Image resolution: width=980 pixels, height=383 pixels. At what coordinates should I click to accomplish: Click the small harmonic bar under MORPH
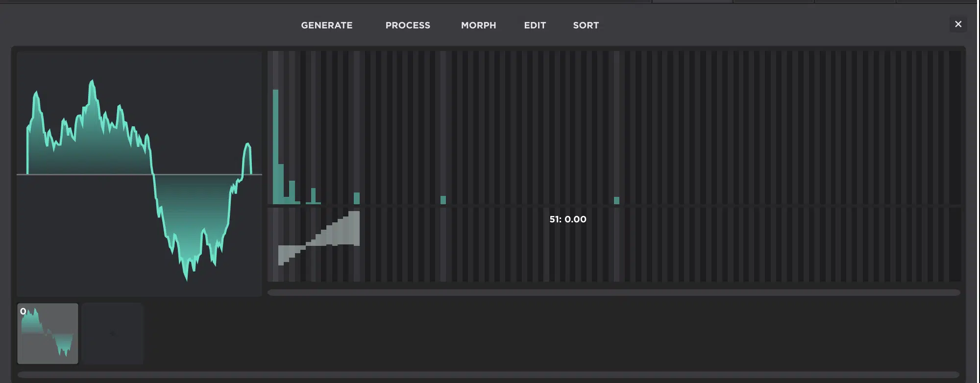click(x=443, y=200)
